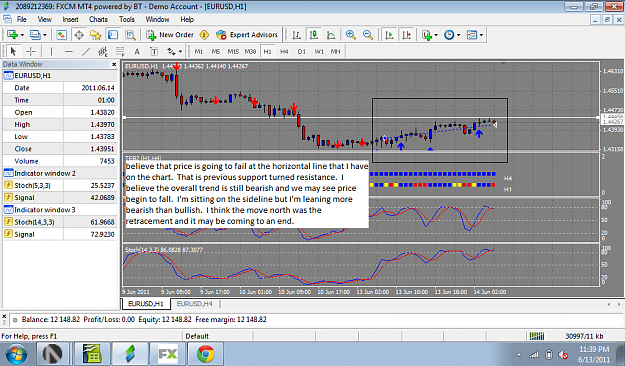Click the chart tabs scroll-right arrow
The height and width of the screenshot is (366, 625).
pyautogui.click(x=619, y=304)
